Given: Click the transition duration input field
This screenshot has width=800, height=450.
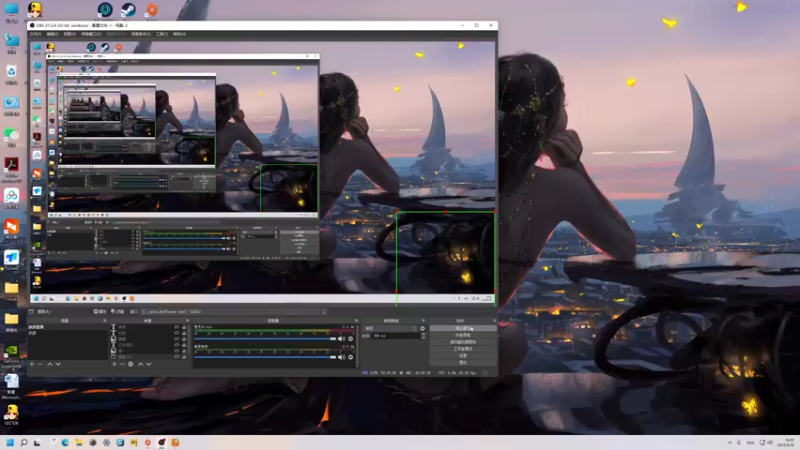Looking at the screenshot, I should click(396, 336).
